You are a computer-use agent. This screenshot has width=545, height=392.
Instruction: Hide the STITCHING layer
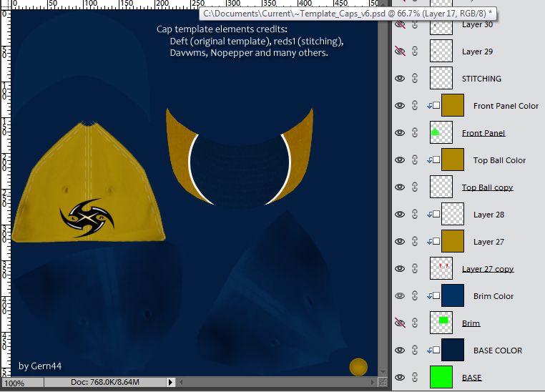[400, 79]
